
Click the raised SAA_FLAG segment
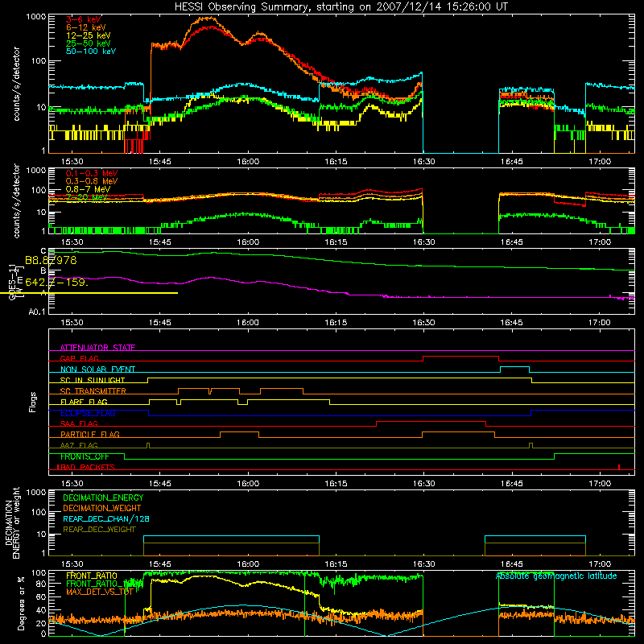pyautogui.click(x=431, y=421)
